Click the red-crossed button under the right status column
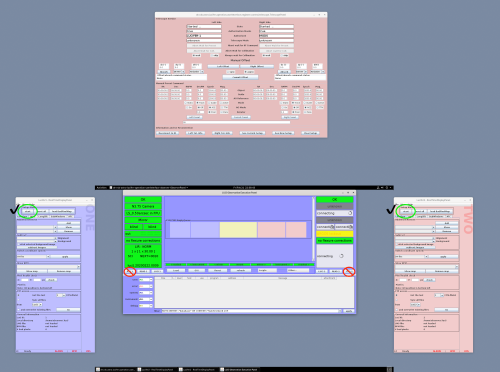This screenshot has height=372, width=500. (349, 271)
